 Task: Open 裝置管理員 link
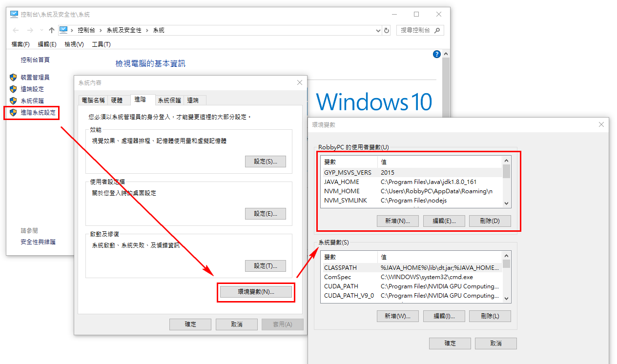[35, 78]
